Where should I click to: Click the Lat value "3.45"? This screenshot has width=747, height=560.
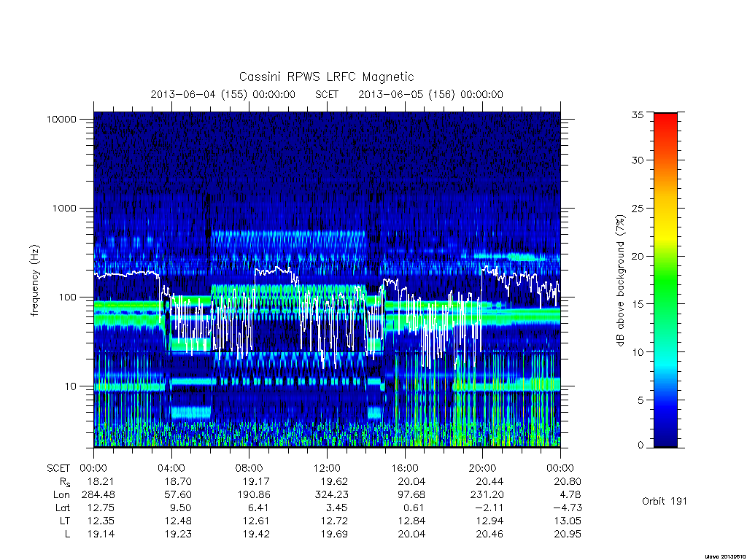(x=337, y=507)
